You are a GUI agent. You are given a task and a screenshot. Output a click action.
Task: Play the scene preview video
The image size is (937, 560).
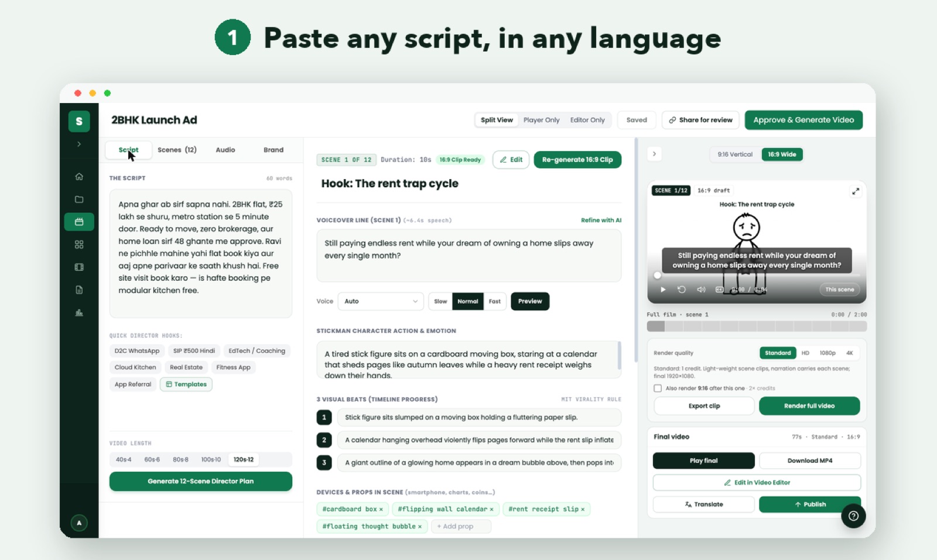[663, 290]
